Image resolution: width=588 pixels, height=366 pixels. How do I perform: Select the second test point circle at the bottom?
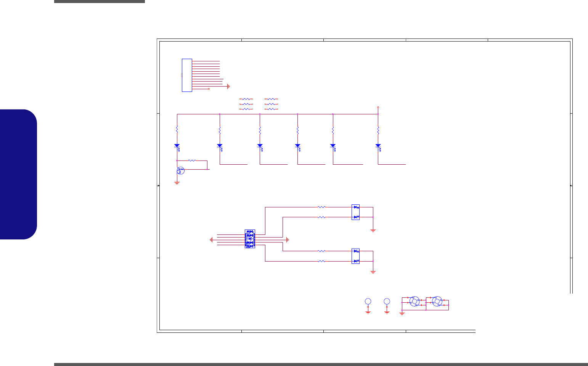(387, 302)
